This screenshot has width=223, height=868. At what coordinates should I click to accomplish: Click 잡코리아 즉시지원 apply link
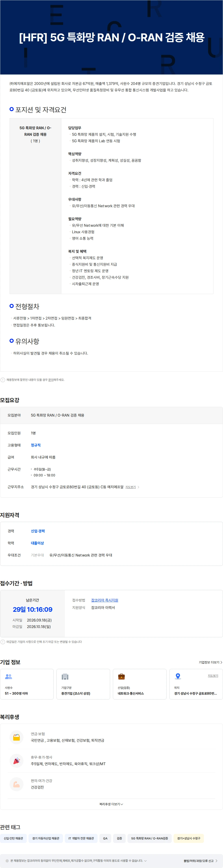coord(105,600)
